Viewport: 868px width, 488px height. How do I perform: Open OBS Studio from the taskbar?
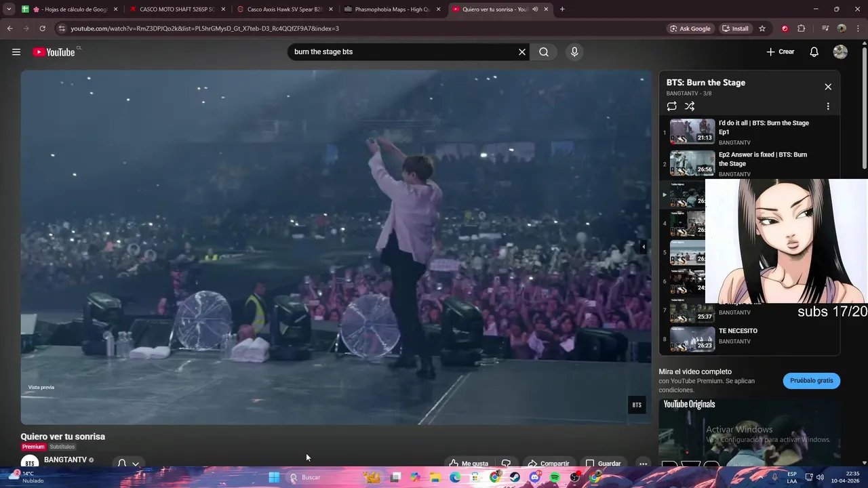[575, 477]
